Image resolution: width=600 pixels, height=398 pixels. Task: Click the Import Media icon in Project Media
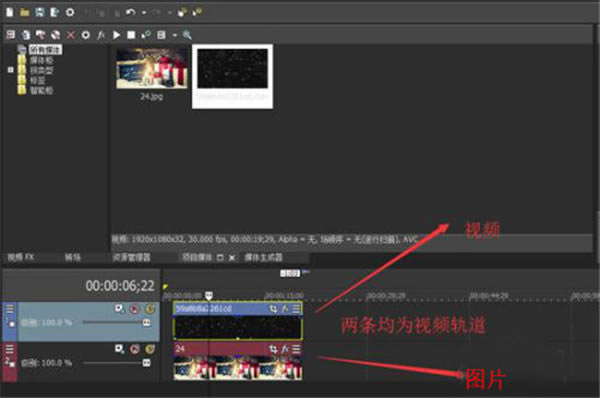(11, 35)
